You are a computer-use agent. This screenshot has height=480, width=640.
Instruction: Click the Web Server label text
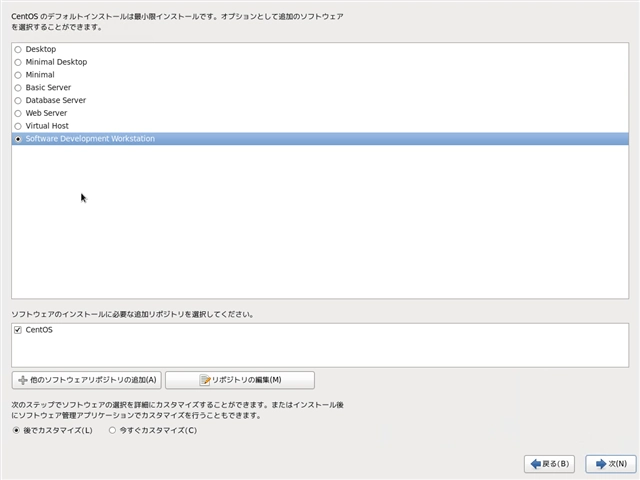click(x=46, y=113)
